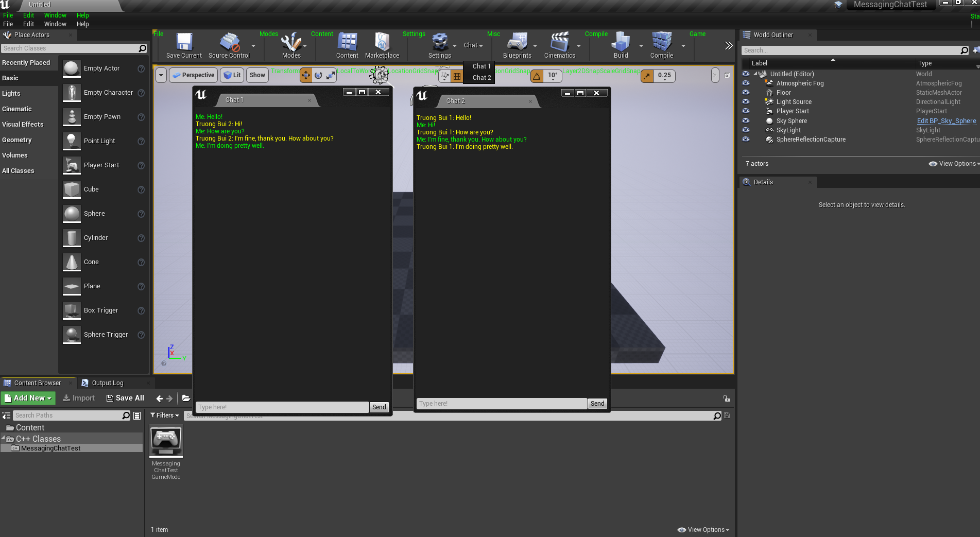Open the Marketplace icon
The height and width of the screenshot is (537, 980).
[x=382, y=42]
